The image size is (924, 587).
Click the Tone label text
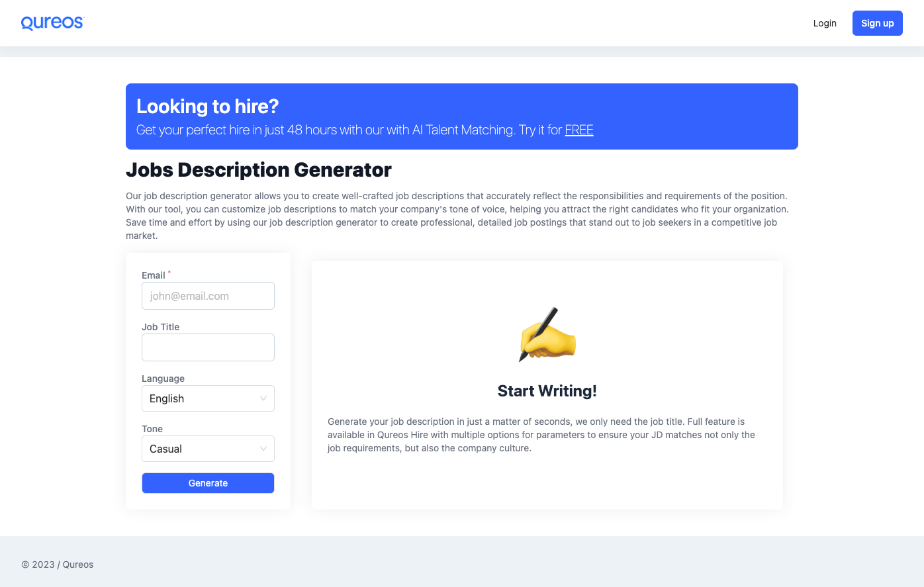pos(152,429)
